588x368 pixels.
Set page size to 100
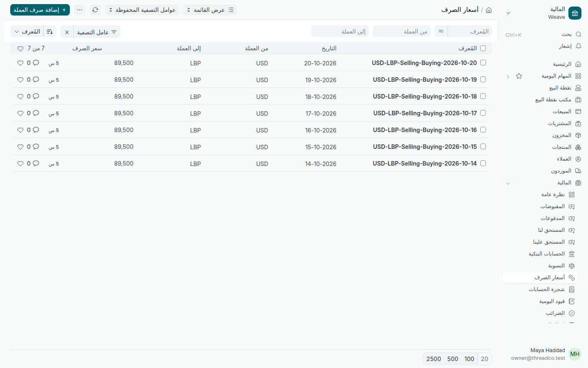tap(469, 359)
